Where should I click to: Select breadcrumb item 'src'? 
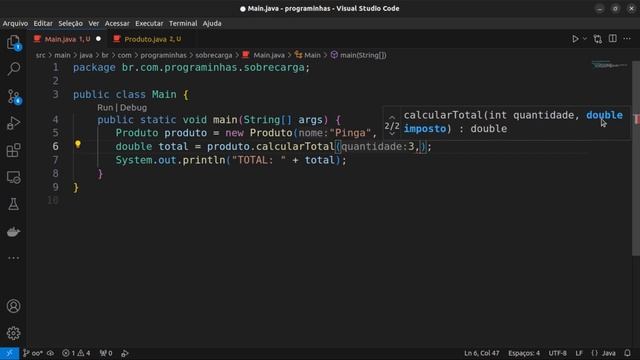coord(40,55)
